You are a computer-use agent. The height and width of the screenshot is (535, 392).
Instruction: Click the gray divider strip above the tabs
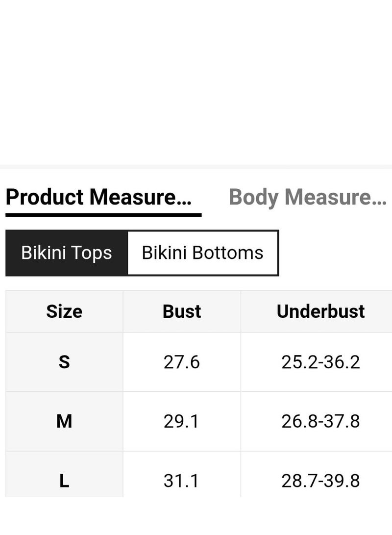click(196, 167)
